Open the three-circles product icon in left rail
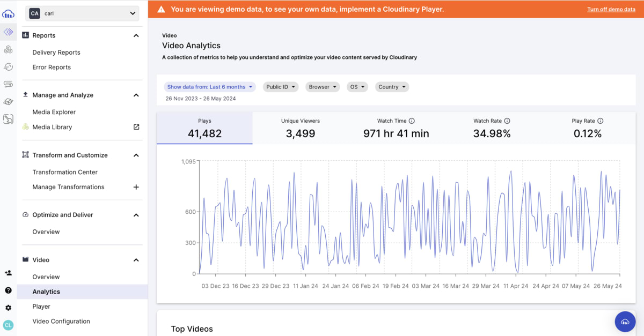 click(x=8, y=50)
